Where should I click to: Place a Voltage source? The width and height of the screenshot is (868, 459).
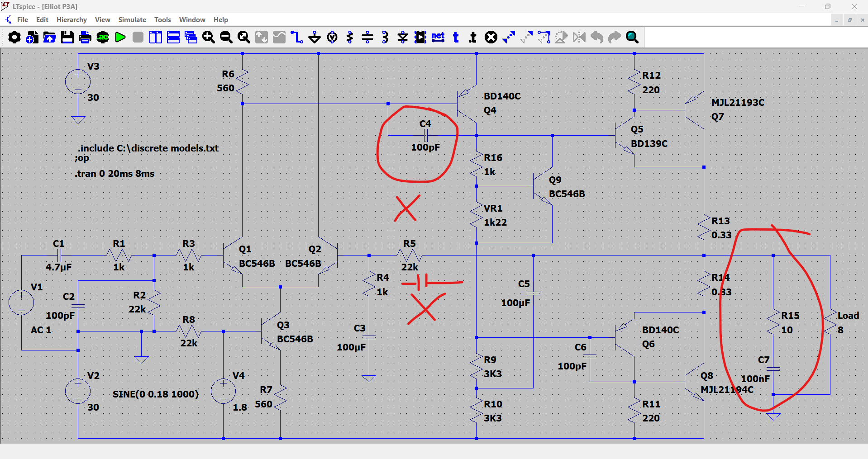[x=332, y=37]
